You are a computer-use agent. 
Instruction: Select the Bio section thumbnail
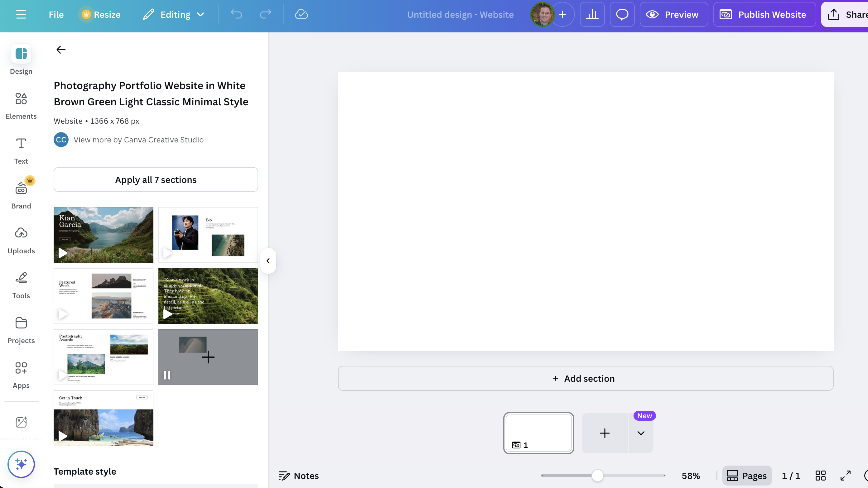tap(208, 235)
